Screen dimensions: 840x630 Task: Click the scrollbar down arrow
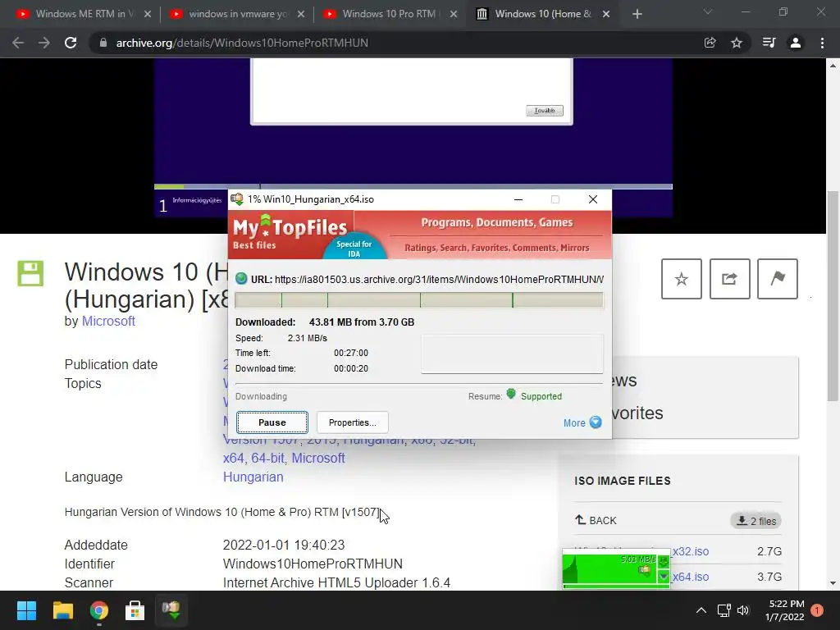pyautogui.click(x=833, y=583)
